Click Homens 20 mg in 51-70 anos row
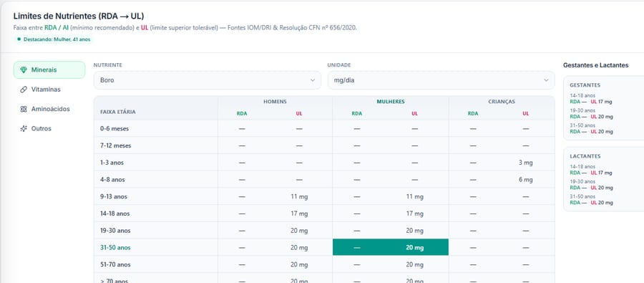The width and height of the screenshot is (644, 283). coord(299,264)
